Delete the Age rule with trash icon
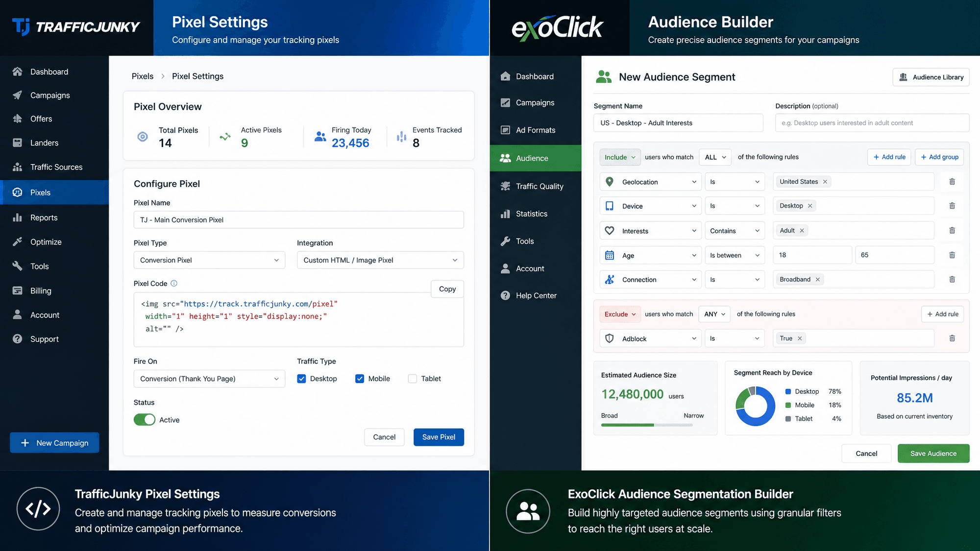Viewport: 980px width, 551px height. point(952,255)
